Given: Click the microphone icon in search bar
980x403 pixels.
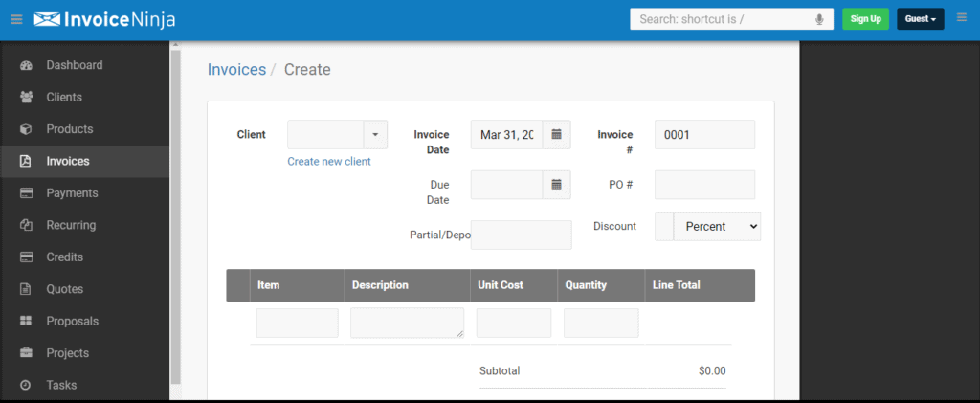Looking at the screenshot, I should point(820,19).
